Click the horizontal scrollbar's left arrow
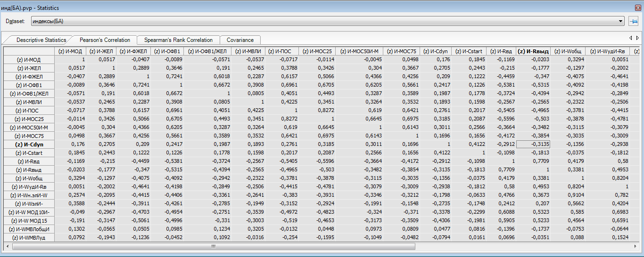The height and width of the screenshot is (257, 644). (x=7, y=246)
